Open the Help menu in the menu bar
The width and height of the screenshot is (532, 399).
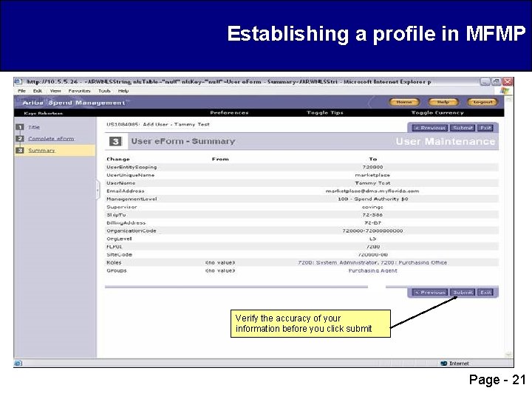point(123,91)
